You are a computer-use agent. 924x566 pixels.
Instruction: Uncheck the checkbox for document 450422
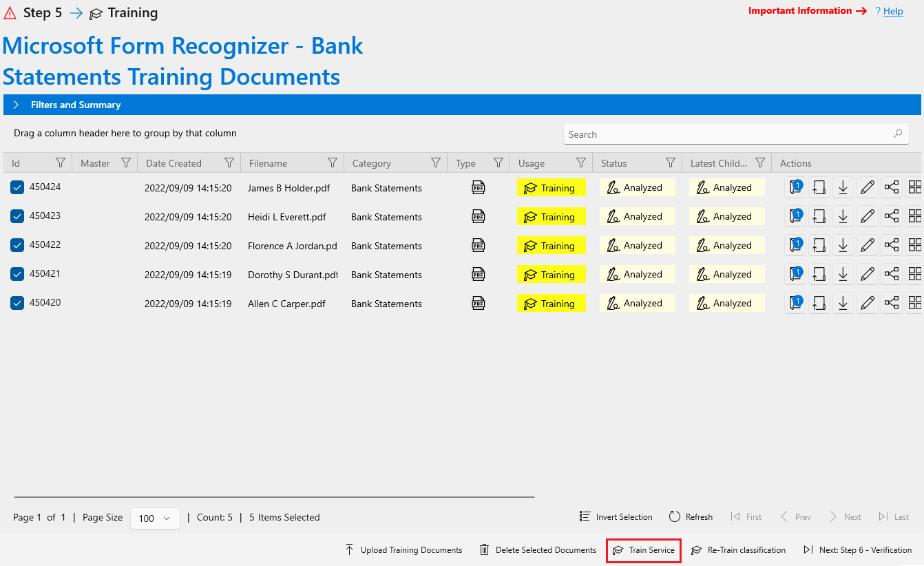[17, 245]
